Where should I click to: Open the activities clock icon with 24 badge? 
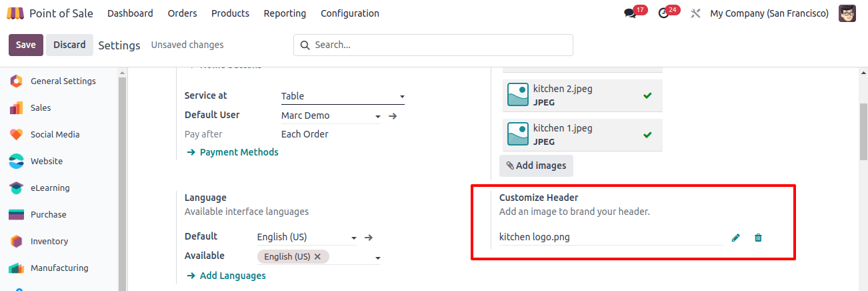click(663, 13)
